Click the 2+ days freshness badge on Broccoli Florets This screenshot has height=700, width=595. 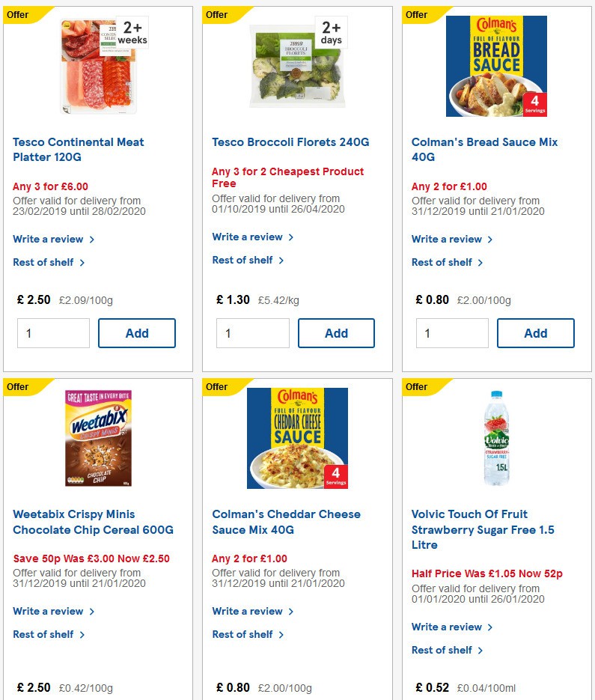[x=330, y=31]
